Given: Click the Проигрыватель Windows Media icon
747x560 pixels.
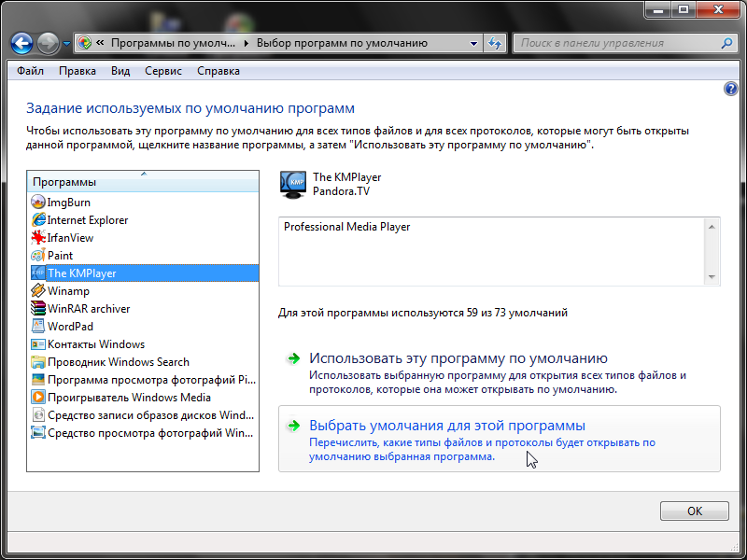Looking at the screenshot, I should pyautogui.click(x=38, y=398).
